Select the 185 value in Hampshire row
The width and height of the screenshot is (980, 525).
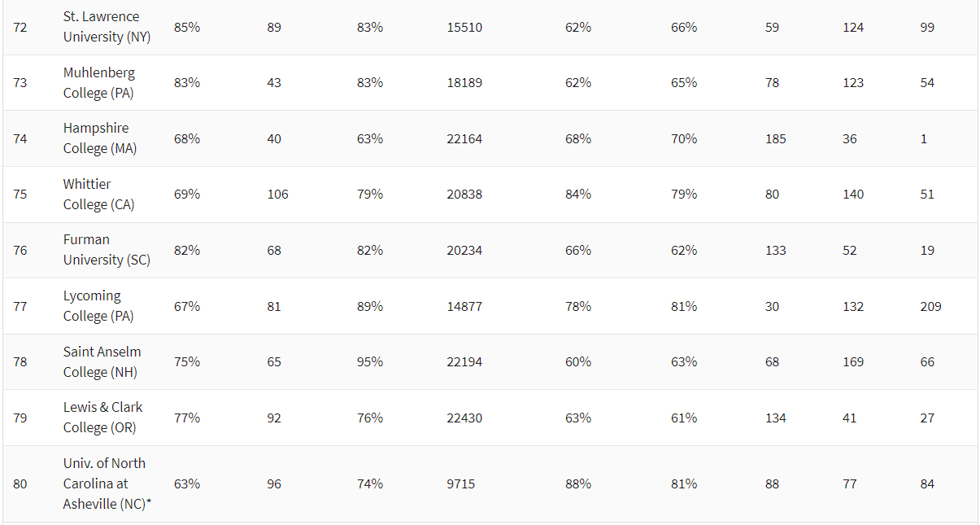point(775,139)
